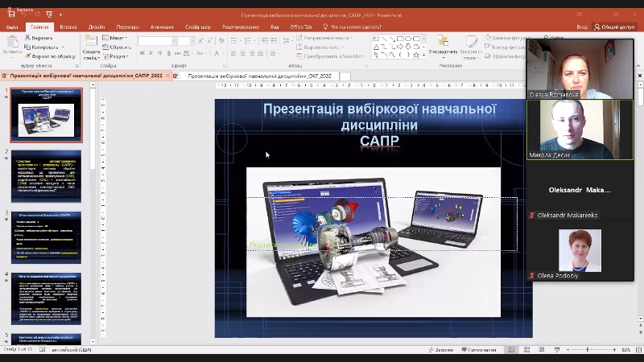Click the Общий доступ share button

(614, 27)
